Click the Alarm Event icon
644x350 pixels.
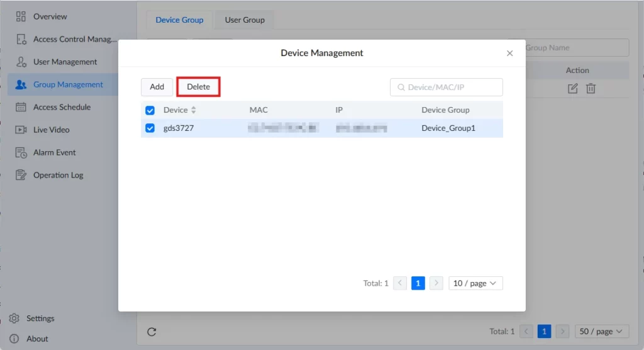point(21,152)
